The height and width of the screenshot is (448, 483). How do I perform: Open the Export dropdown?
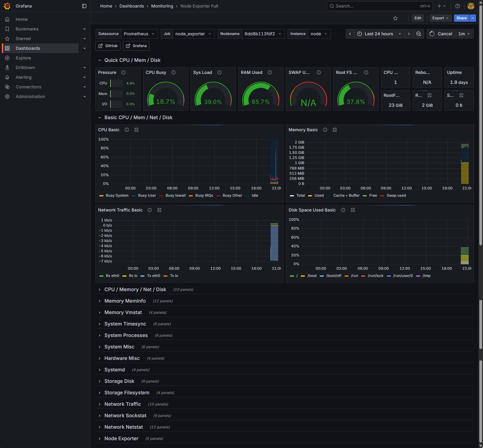(x=440, y=18)
